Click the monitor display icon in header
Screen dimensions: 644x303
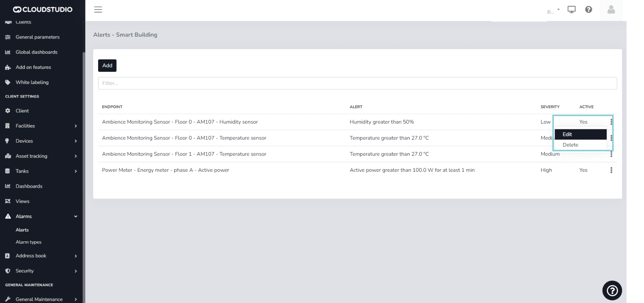pos(571,10)
